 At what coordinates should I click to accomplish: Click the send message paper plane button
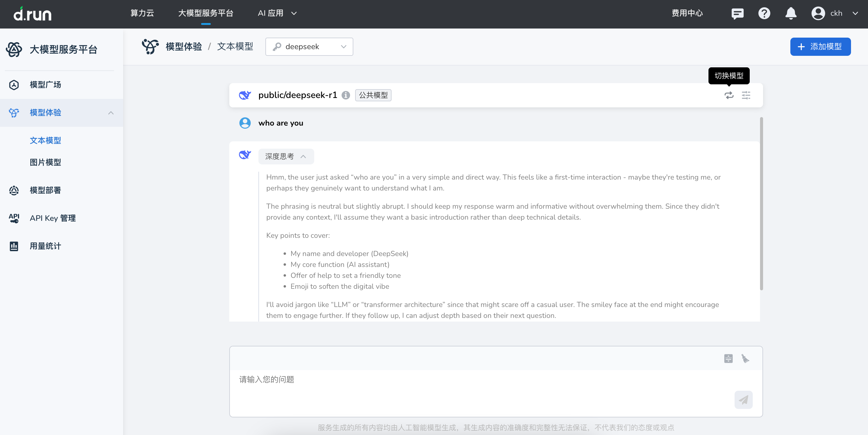tap(743, 400)
